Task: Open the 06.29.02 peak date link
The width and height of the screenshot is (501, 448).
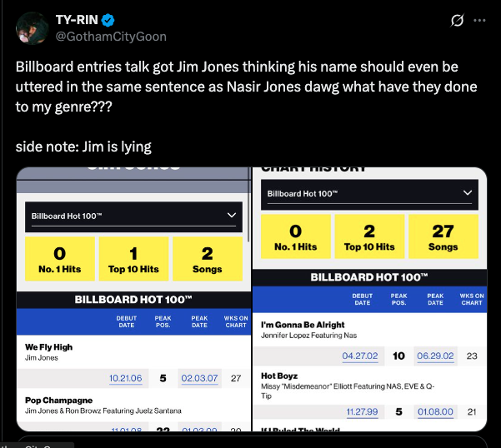Action: (435, 356)
